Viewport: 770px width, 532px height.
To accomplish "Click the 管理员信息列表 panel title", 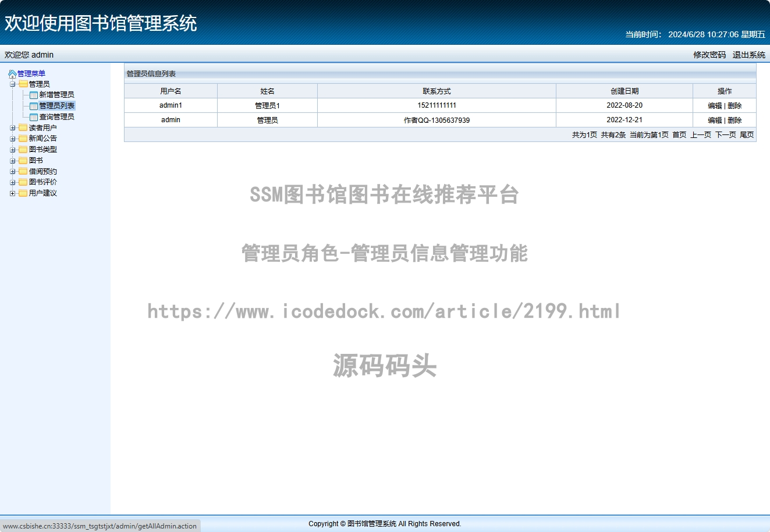I will click(151, 74).
